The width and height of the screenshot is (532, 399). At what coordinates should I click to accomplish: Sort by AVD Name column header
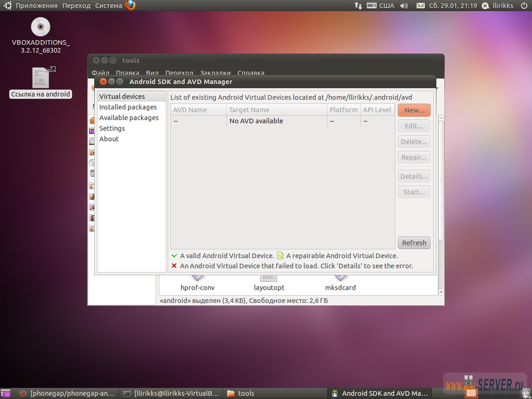pyautogui.click(x=199, y=110)
